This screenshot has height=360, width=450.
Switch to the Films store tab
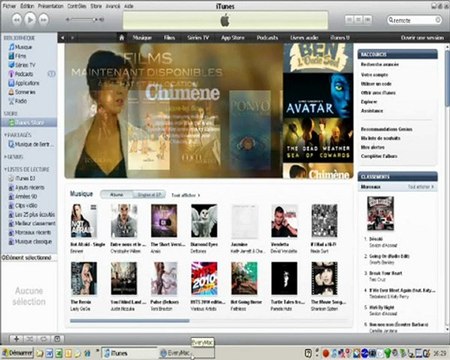coord(169,38)
